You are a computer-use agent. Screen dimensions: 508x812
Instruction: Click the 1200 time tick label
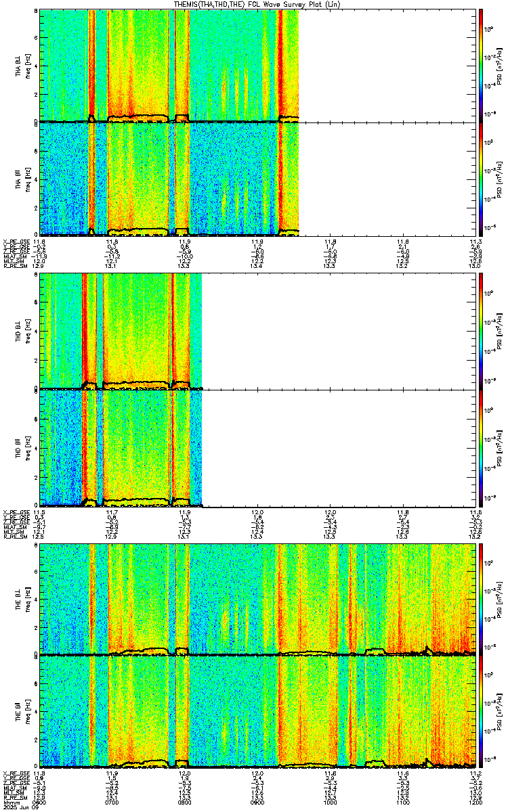474,803
